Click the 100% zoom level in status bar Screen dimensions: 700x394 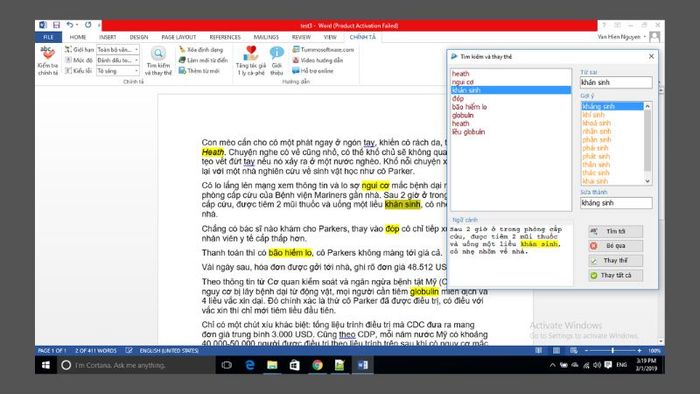tap(654, 351)
